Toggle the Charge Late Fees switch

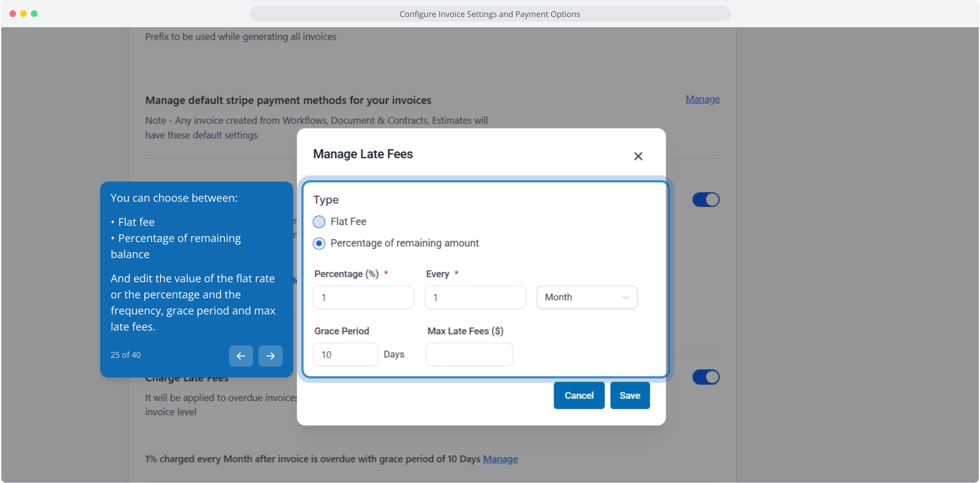point(705,377)
